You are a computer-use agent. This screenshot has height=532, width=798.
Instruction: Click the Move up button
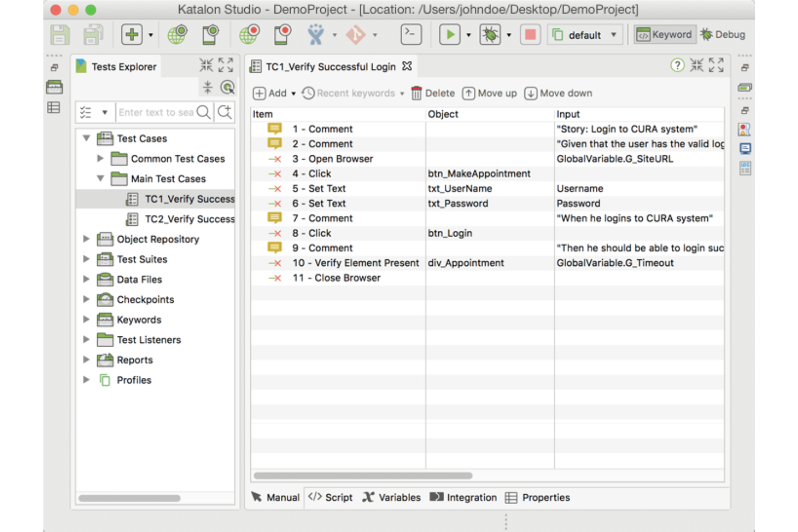pyautogui.click(x=490, y=93)
